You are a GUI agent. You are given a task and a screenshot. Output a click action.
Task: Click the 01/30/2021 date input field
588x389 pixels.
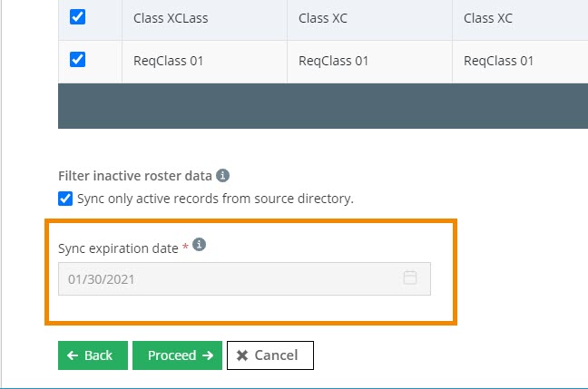[227, 278]
